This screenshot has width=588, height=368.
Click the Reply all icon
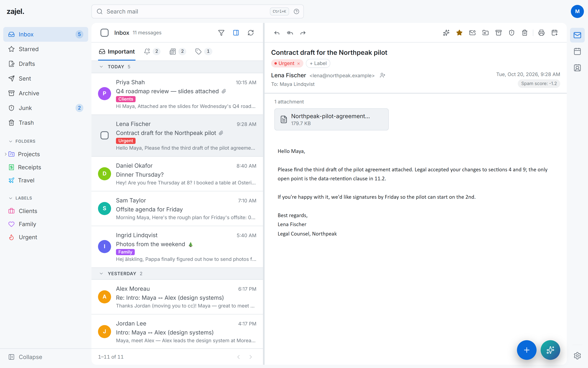click(290, 33)
